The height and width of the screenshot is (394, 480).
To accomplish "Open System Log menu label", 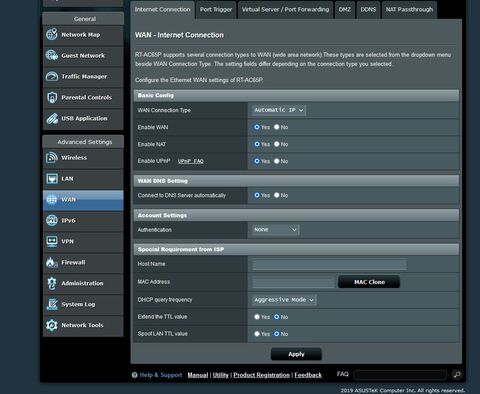I will [78, 304].
